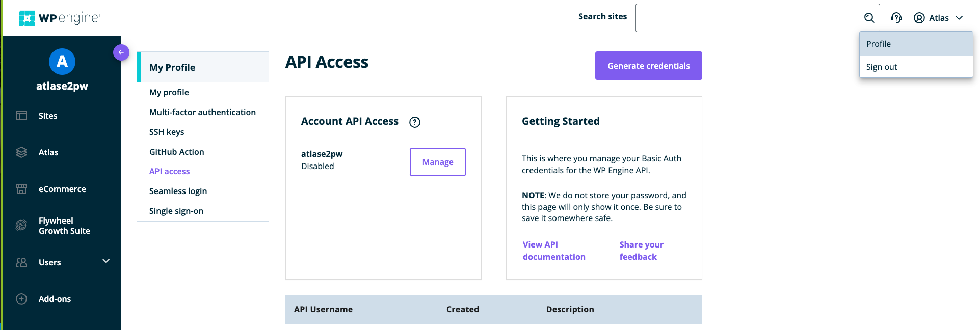Open the My profile link
Screen dimensions: 980x330
pos(169,92)
